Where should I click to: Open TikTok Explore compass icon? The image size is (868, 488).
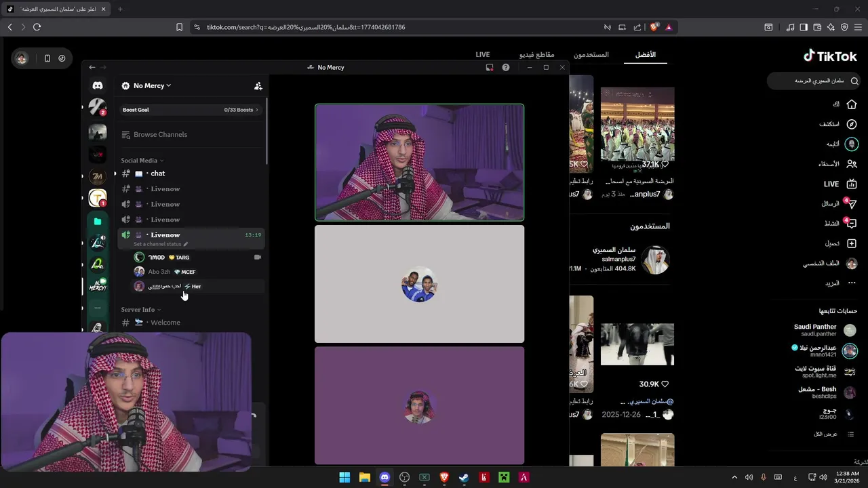click(852, 124)
